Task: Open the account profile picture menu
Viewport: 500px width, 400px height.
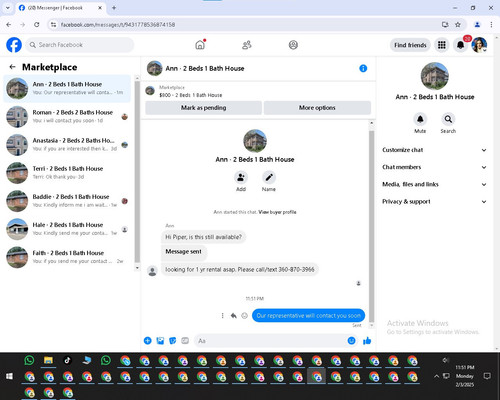Action: point(479,45)
